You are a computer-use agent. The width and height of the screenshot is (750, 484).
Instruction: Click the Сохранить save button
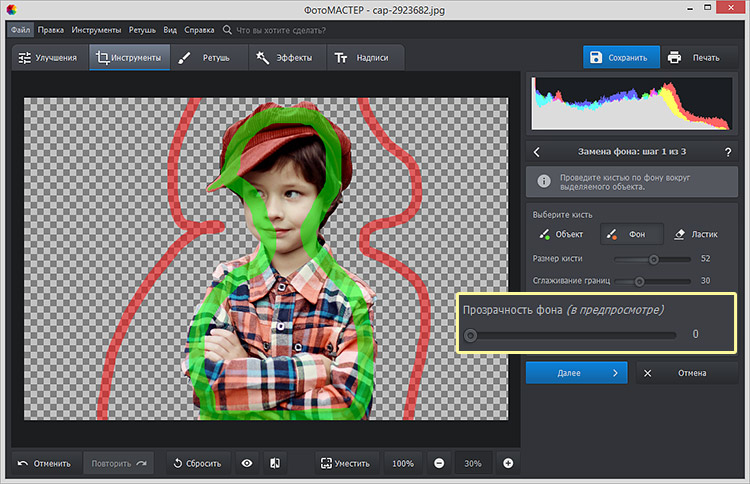(x=622, y=57)
